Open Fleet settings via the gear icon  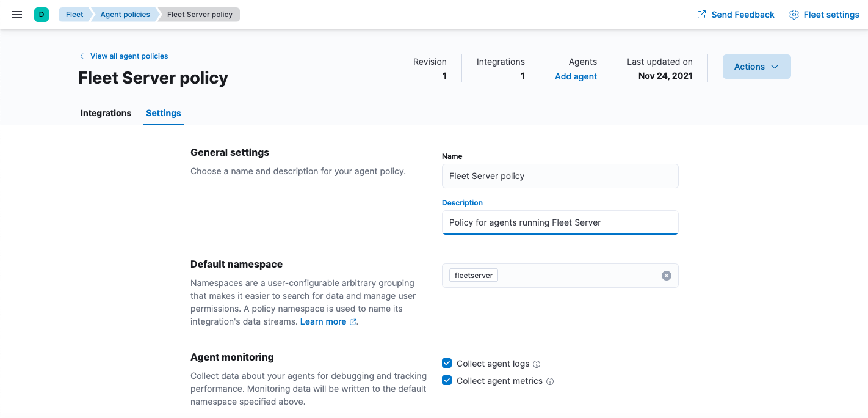pos(794,14)
